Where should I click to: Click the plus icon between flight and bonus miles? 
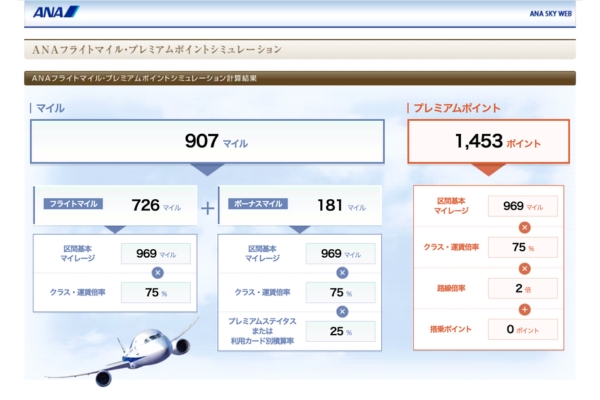(x=208, y=208)
